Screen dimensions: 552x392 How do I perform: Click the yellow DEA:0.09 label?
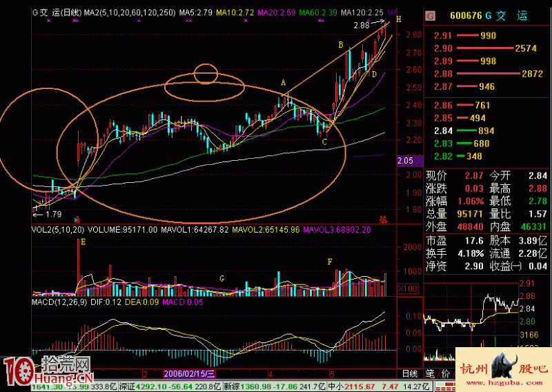click(141, 302)
